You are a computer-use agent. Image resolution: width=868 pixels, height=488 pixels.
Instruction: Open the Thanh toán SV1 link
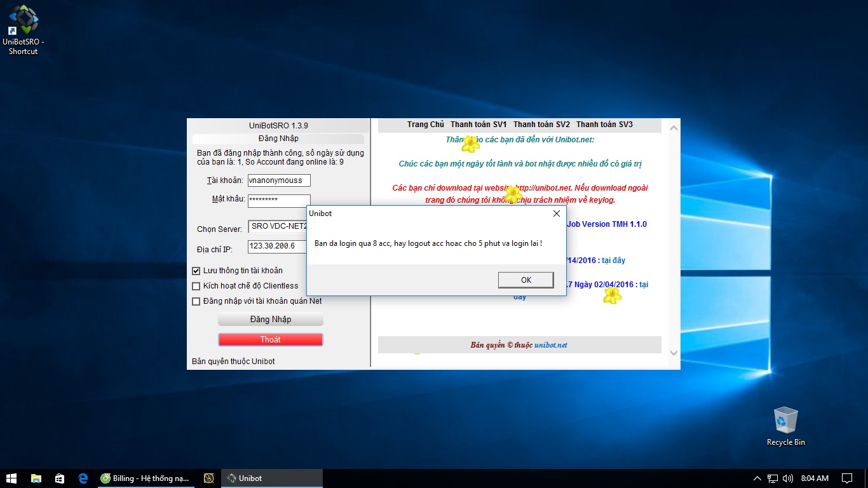(x=478, y=125)
